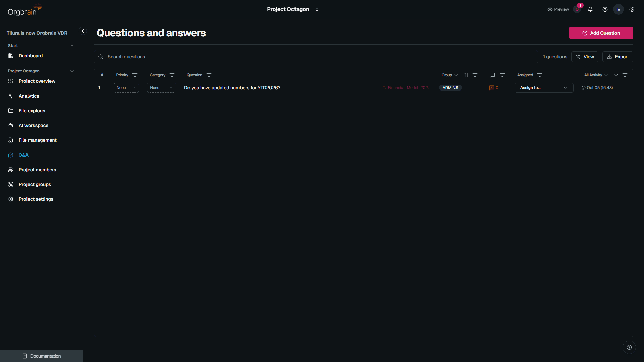The width and height of the screenshot is (644, 362).
Task: Click the Export button
Action: point(618,57)
